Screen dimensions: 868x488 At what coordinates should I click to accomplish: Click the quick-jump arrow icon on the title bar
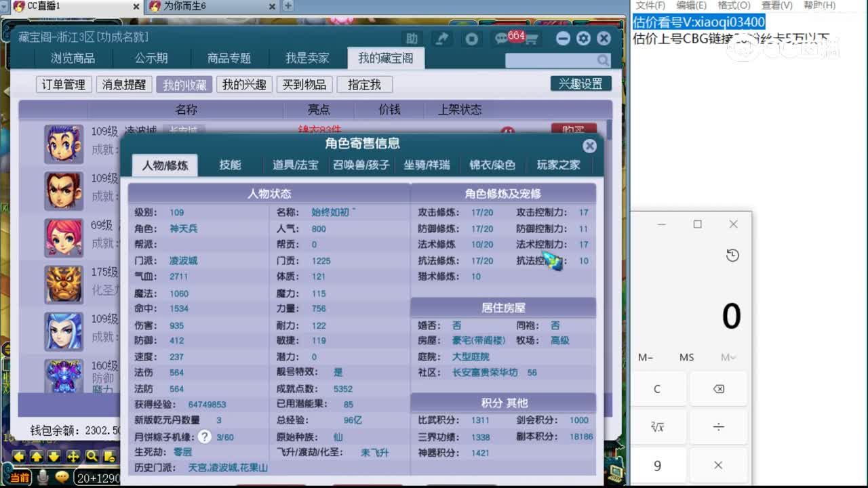[441, 39]
